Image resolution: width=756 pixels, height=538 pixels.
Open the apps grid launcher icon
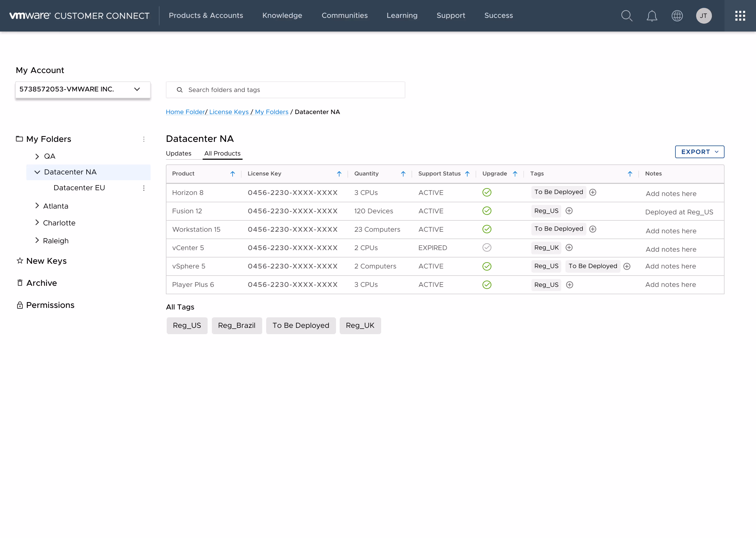tap(740, 15)
